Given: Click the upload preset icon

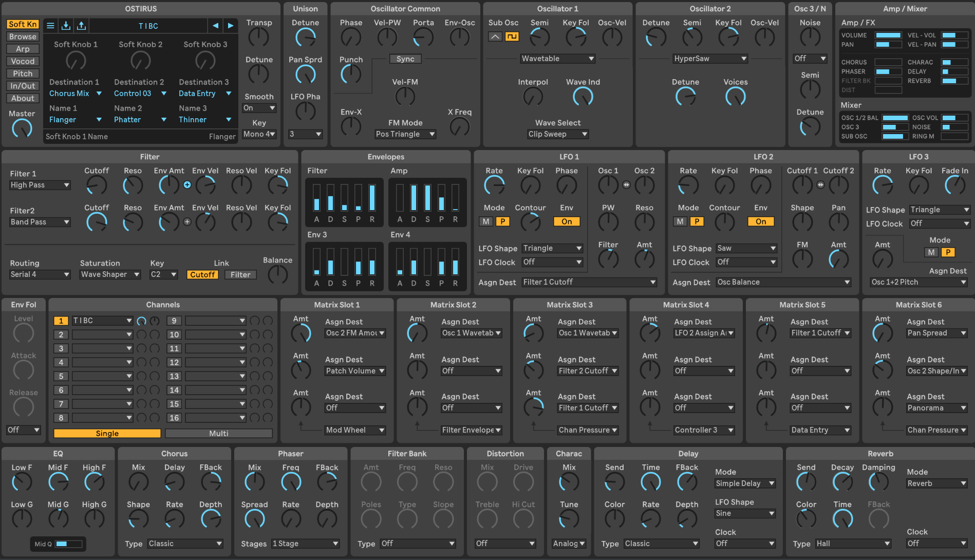Looking at the screenshot, I should click(81, 26).
